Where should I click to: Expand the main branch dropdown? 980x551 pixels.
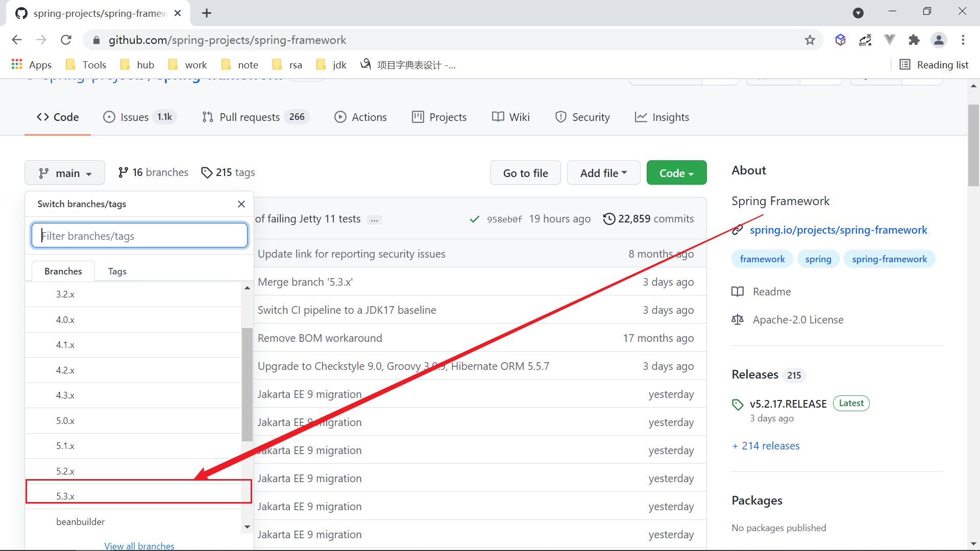[65, 173]
